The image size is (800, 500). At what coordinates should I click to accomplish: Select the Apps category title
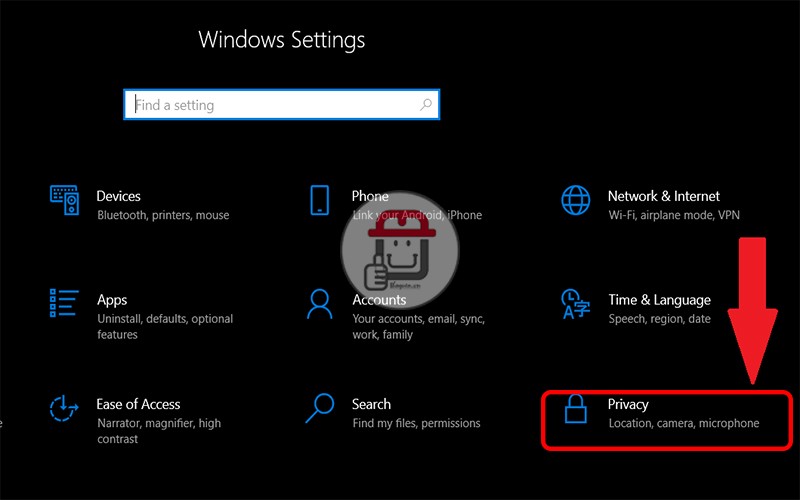tap(112, 300)
